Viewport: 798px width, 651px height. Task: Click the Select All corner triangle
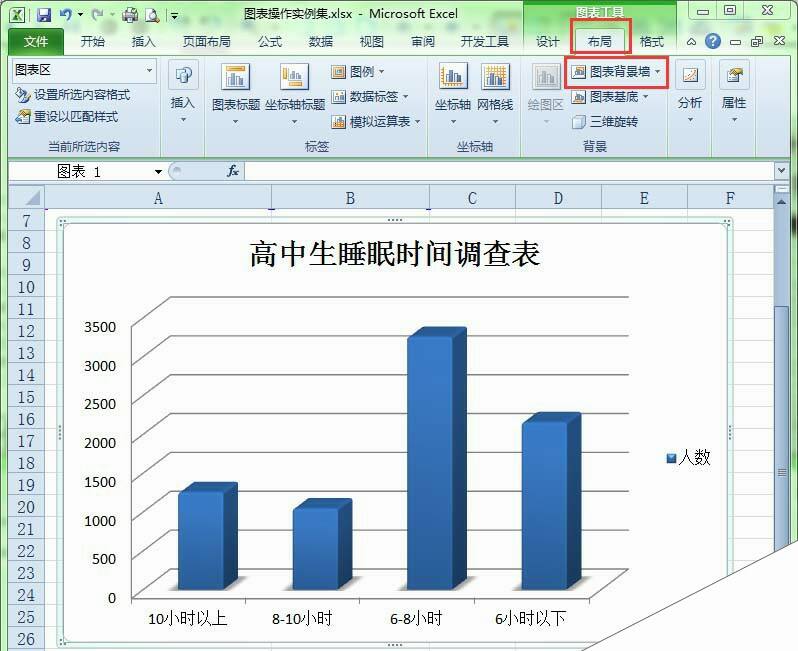coord(26,198)
